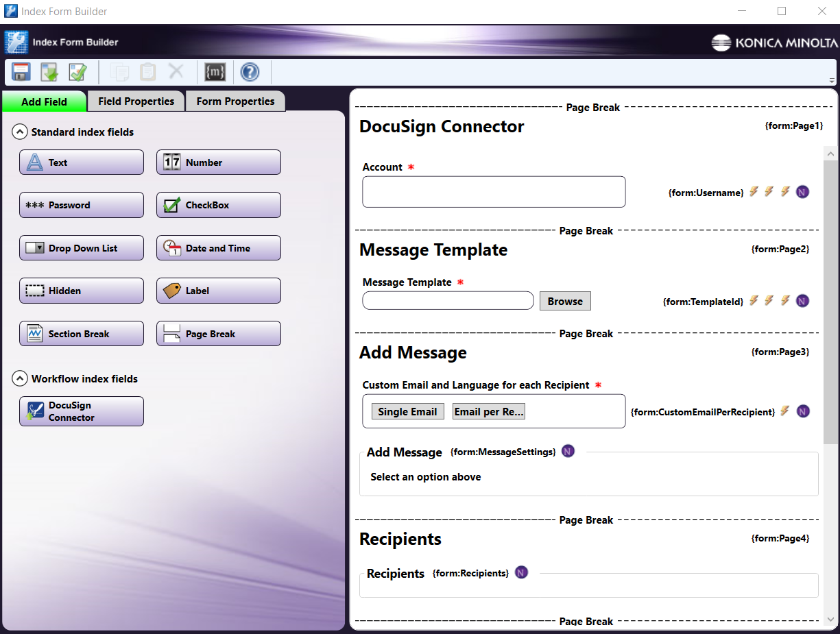
Task: Add a Password field
Action: pos(82,205)
